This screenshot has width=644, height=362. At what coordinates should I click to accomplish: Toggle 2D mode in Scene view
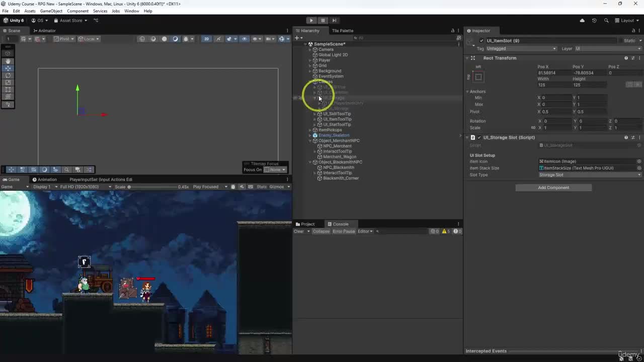click(206, 39)
